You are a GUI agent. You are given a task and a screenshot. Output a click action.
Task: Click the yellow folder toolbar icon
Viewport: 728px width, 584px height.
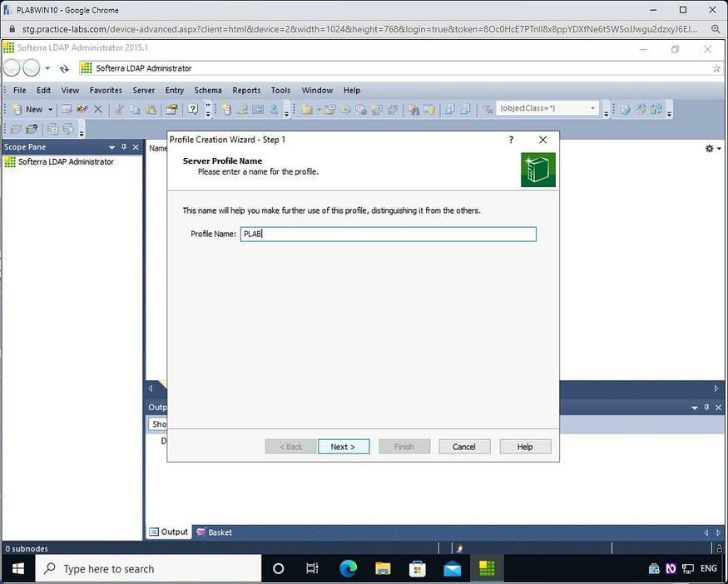point(307,110)
